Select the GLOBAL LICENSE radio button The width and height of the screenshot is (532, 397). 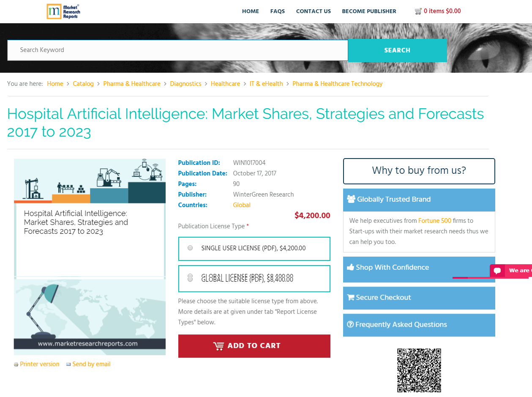pyautogui.click(x=190, y=278)
